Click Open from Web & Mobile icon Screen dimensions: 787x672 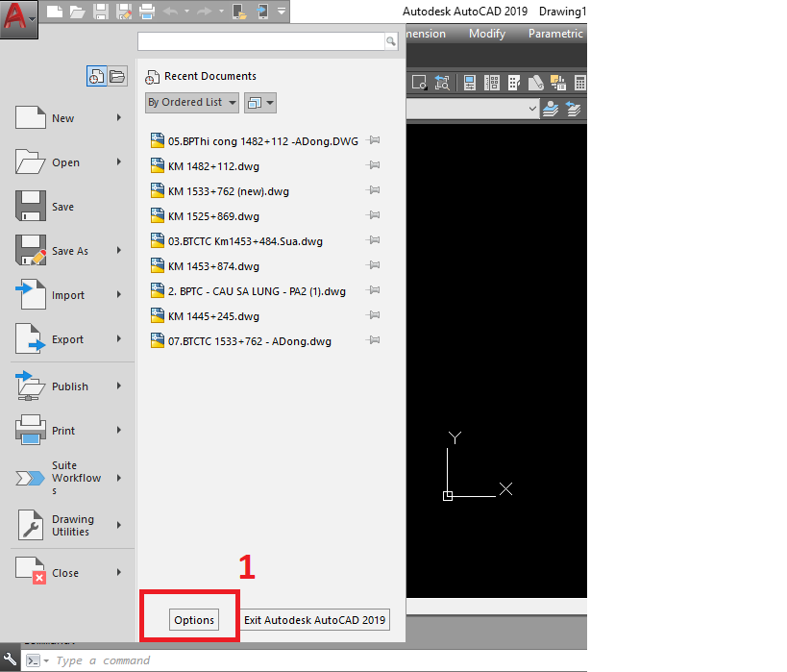(x=239, y=11)
